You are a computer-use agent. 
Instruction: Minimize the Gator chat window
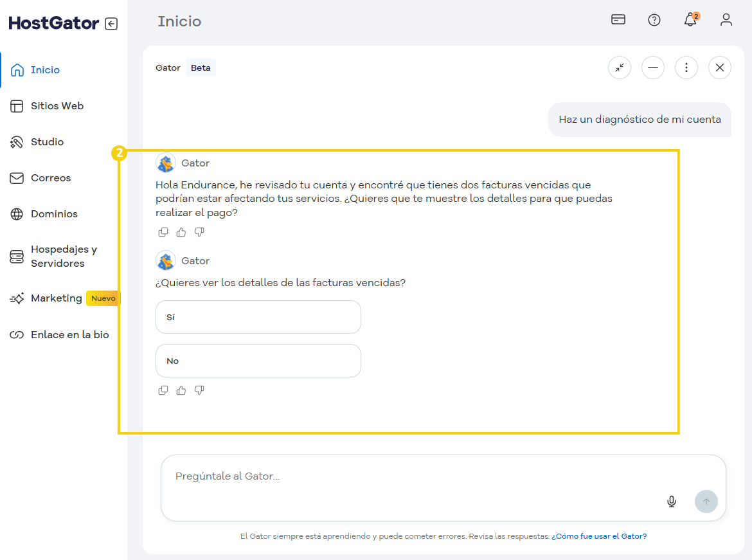point(653,68)
